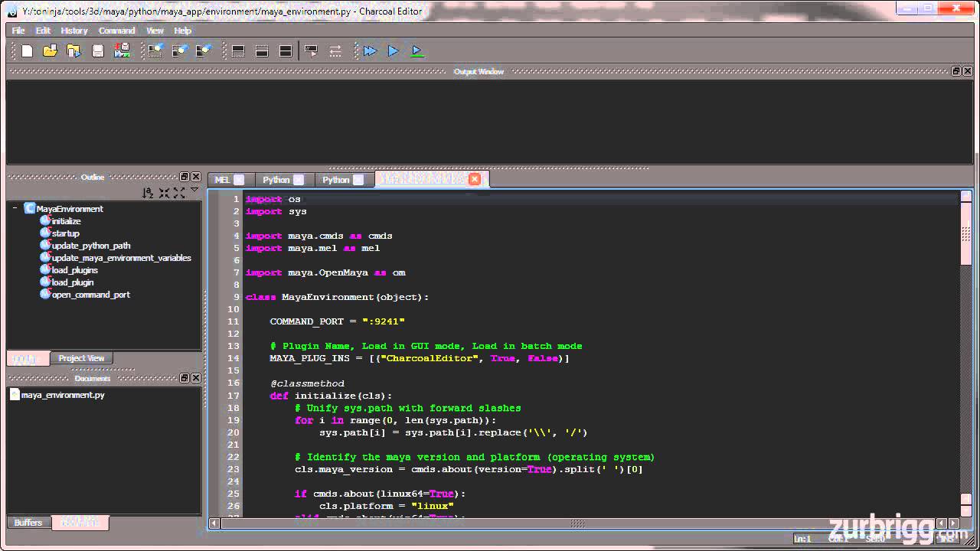The width and height of the screenshot is (980, 551).
Task: Collapse the MayaEnvironment class tree node
Action: coord(15,208)
